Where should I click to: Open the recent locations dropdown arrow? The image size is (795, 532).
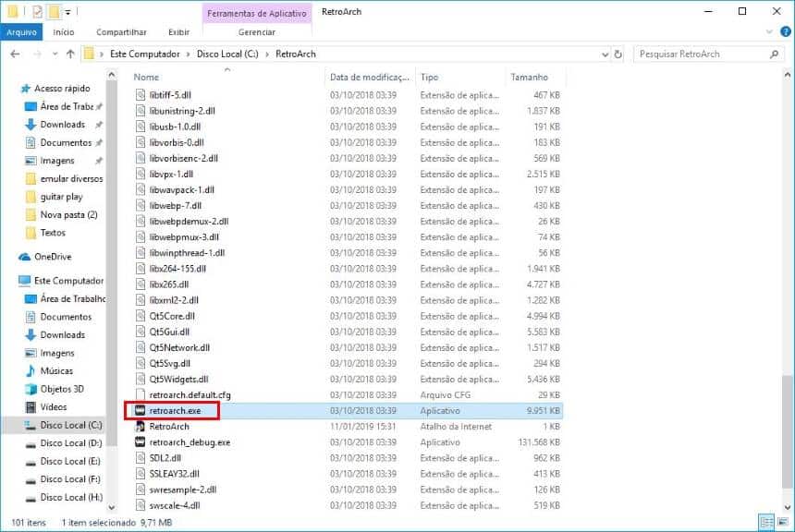55,54
